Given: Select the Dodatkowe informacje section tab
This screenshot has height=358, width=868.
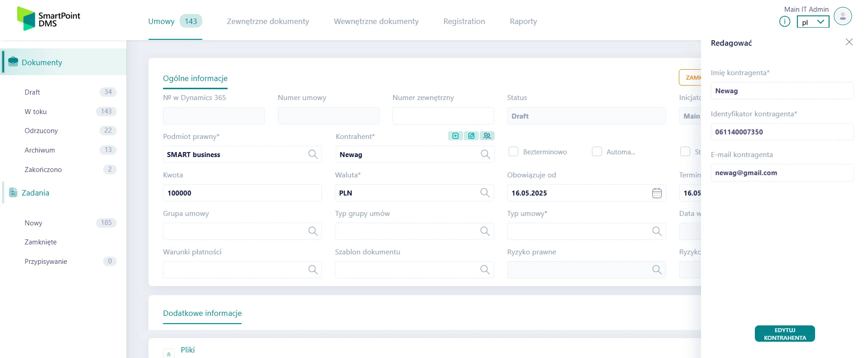Looking at the screenshot, I should click(x=202, y=313).
